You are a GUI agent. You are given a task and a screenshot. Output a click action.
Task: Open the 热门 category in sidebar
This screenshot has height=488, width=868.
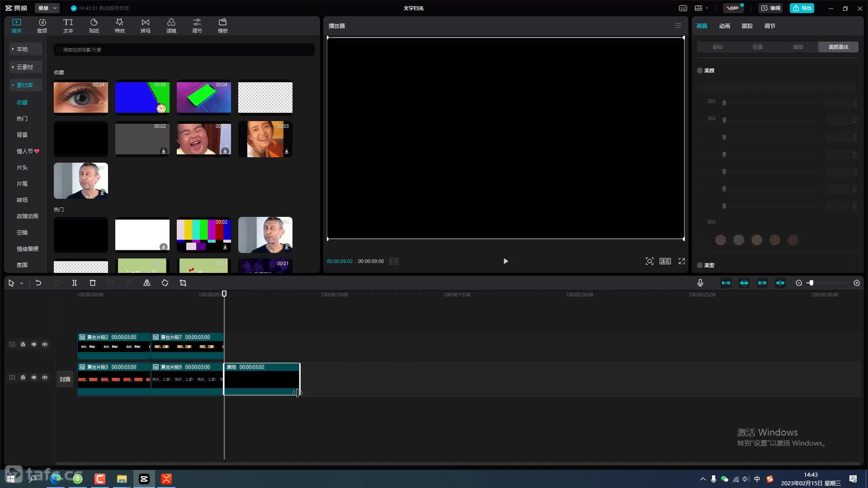[x=22, y=118]
